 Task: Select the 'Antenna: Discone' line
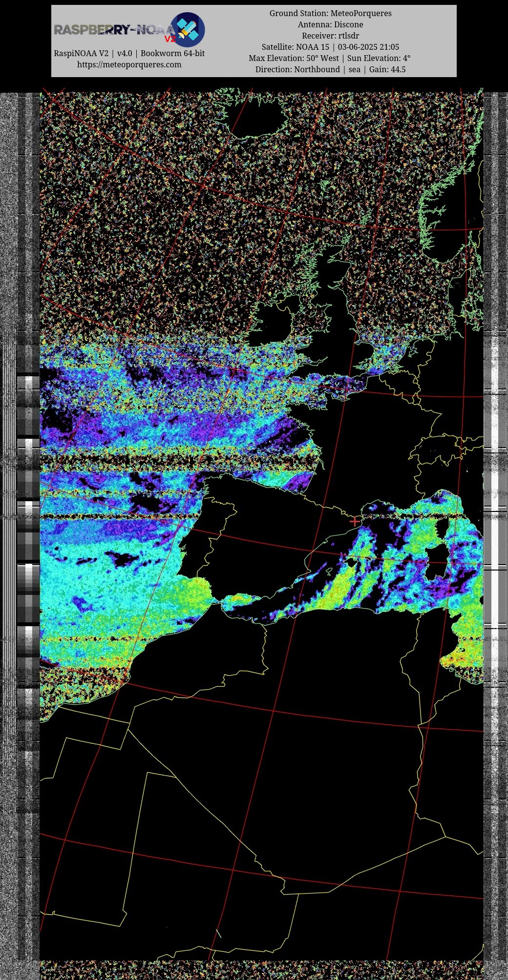pyautogui.click(x=331, y=24)
